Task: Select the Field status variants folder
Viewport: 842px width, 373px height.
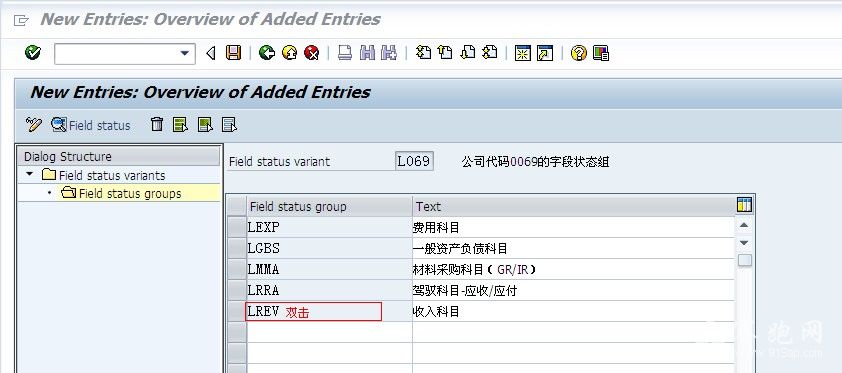Action: pyautogui.click(x=104, y=175)
